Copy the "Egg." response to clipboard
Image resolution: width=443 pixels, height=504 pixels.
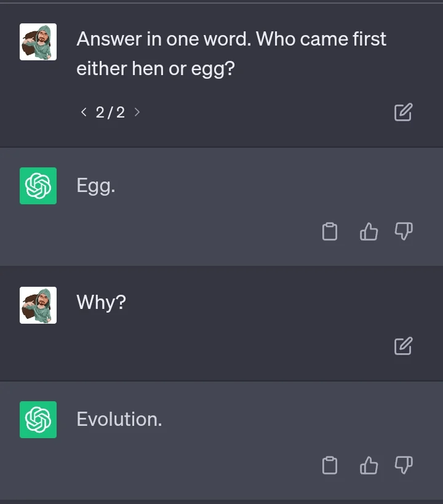click(330, 231)
